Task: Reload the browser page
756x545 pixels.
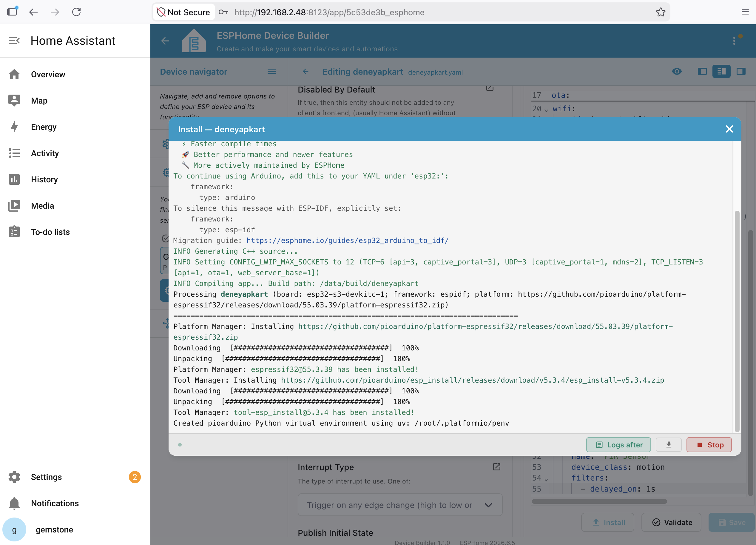Action: (77, 12)
